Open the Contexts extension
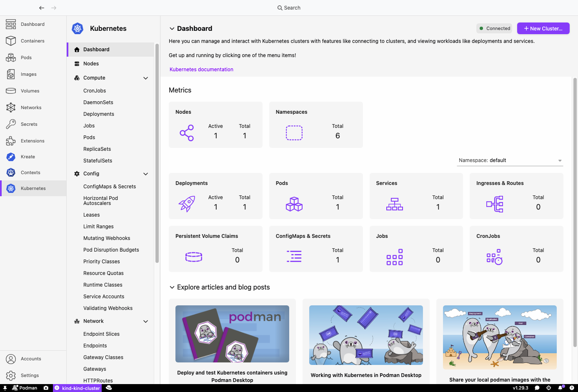Viewport: 578px width, 392px height. coord(33,172)
